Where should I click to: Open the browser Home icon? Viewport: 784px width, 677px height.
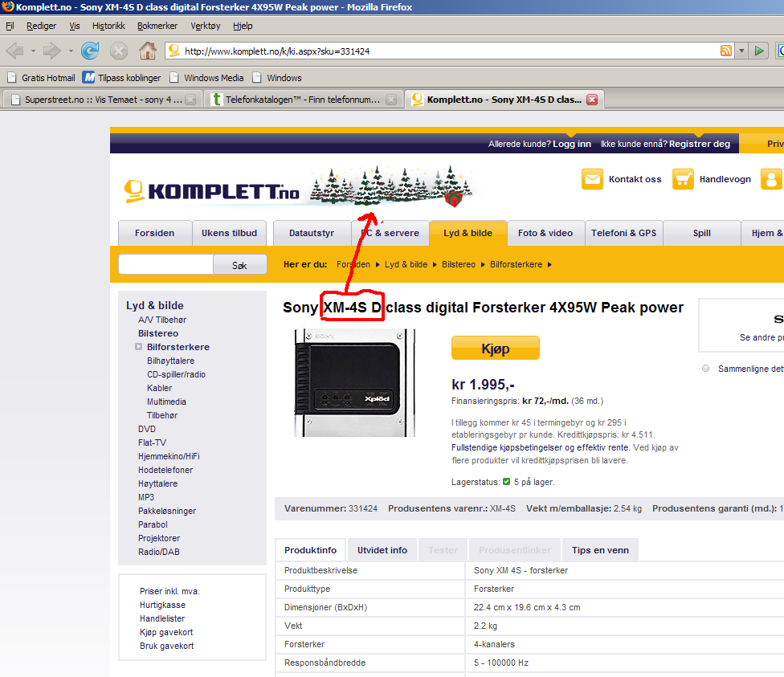tap(148, 51)
